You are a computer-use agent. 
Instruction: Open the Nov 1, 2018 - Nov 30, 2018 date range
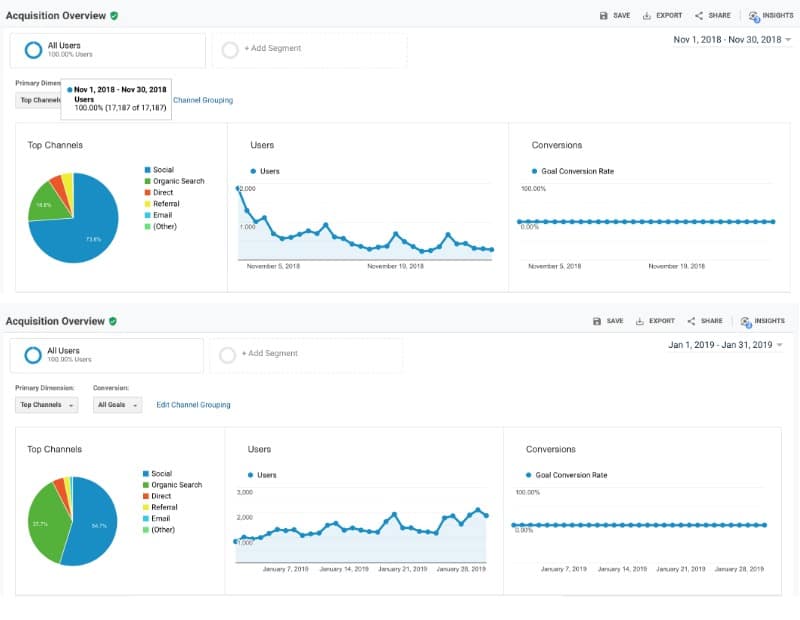[732, 40]
